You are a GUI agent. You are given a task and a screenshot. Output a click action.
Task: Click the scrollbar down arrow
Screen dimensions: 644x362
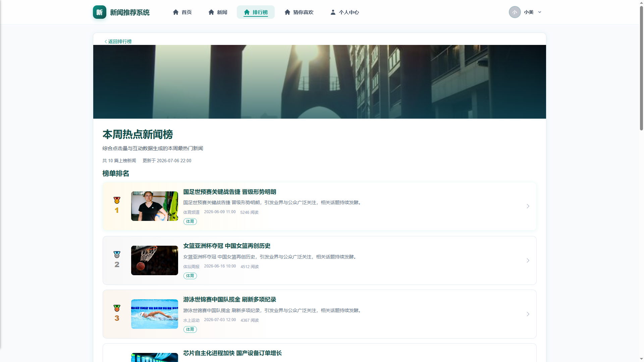click(641, 359)
